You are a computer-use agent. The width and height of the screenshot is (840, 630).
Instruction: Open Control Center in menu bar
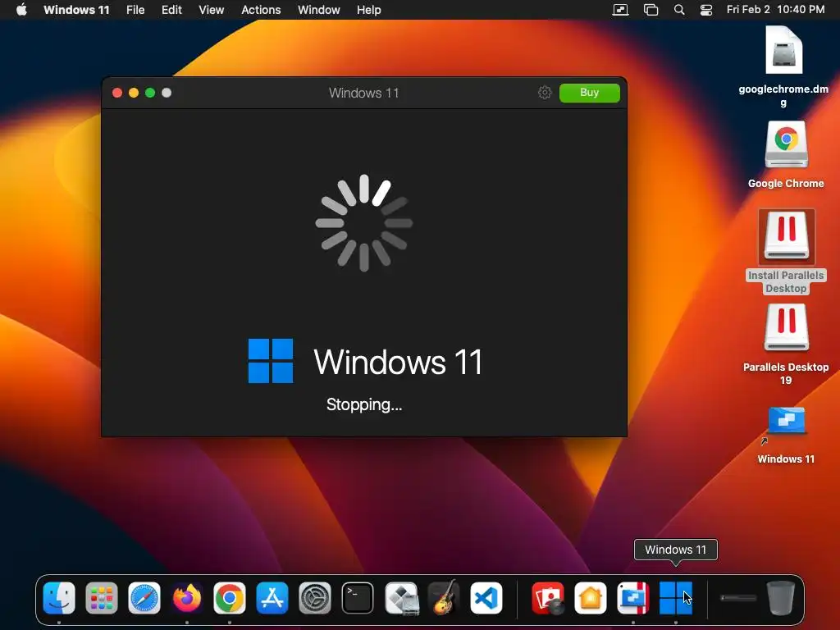pyautogui.click(x=706, y=10)
